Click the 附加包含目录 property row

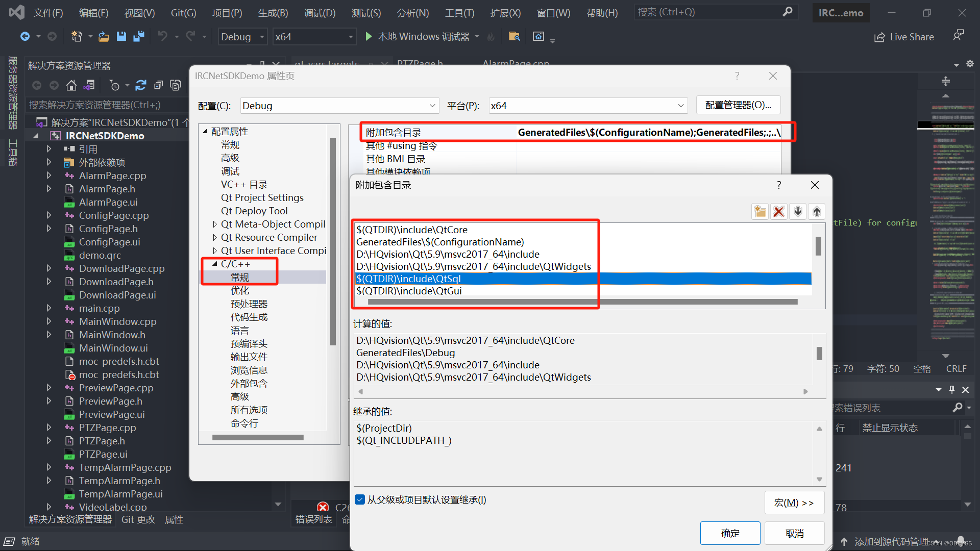[x=572, y=132]
